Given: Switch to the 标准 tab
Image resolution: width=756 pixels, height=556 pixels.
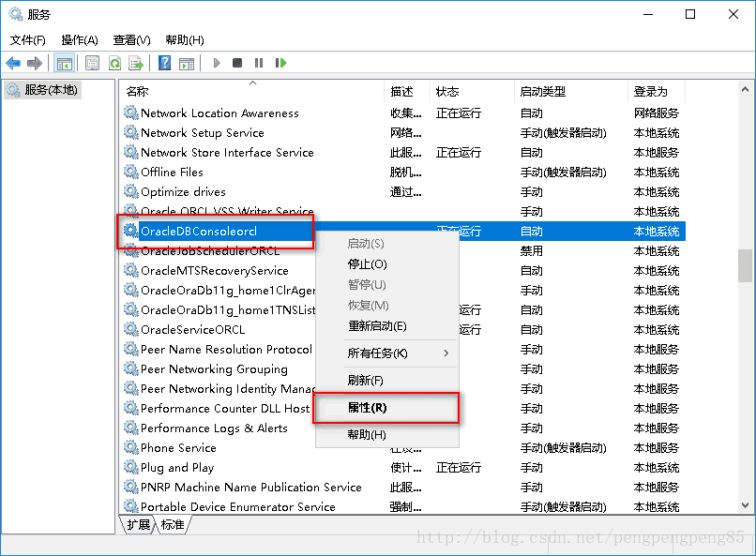Looking at the screenshot, I should click(x=173, y=525).
